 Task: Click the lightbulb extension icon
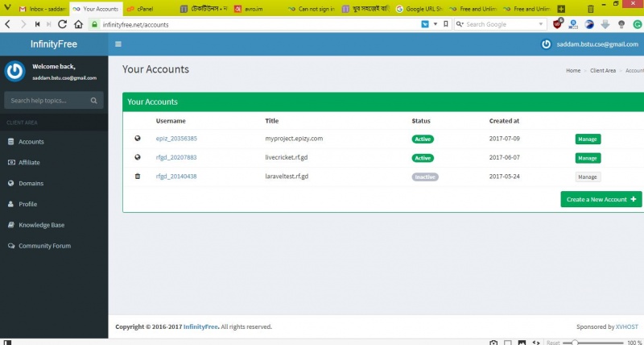point(621,24)
